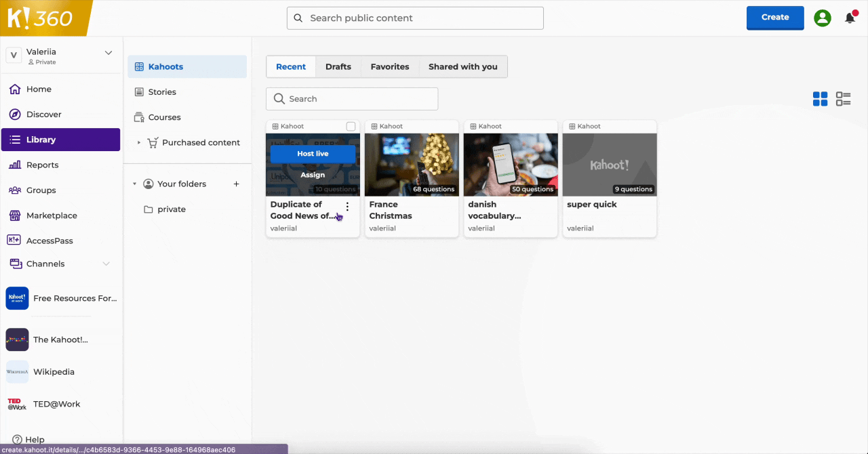Click the Search public content field
This screenshot has width=868, height=454.
tap(415, 18)
